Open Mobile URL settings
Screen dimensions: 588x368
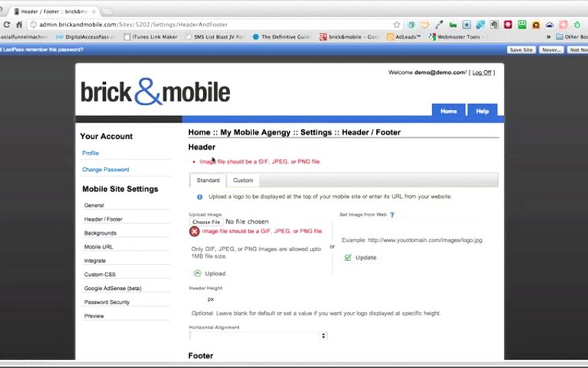click(98, 247)
